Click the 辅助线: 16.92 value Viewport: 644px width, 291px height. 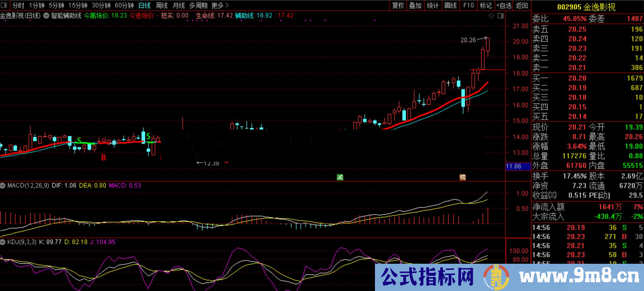[254, 15]
